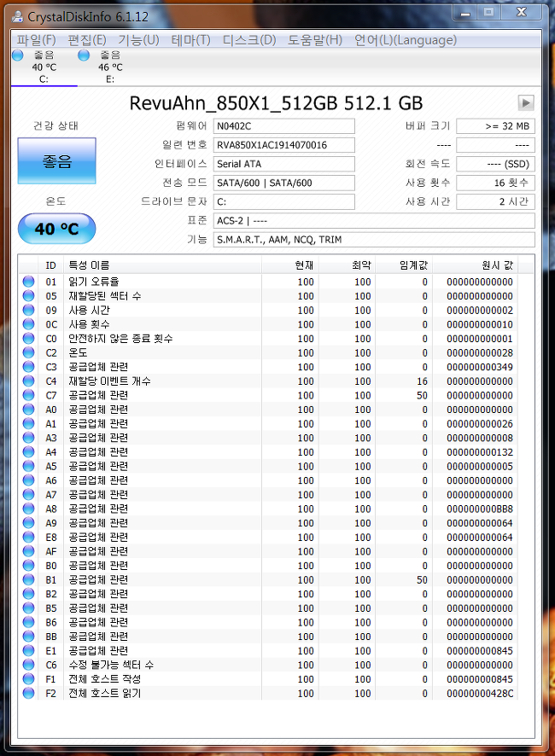Click status icon of row A8
This screenshot has width=555, height=756.
(x=28, y=509)
